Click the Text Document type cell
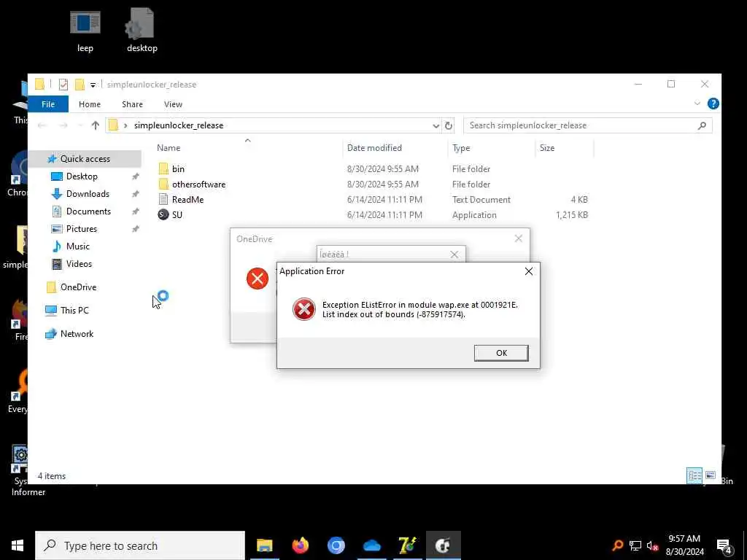 coord(481,200)
